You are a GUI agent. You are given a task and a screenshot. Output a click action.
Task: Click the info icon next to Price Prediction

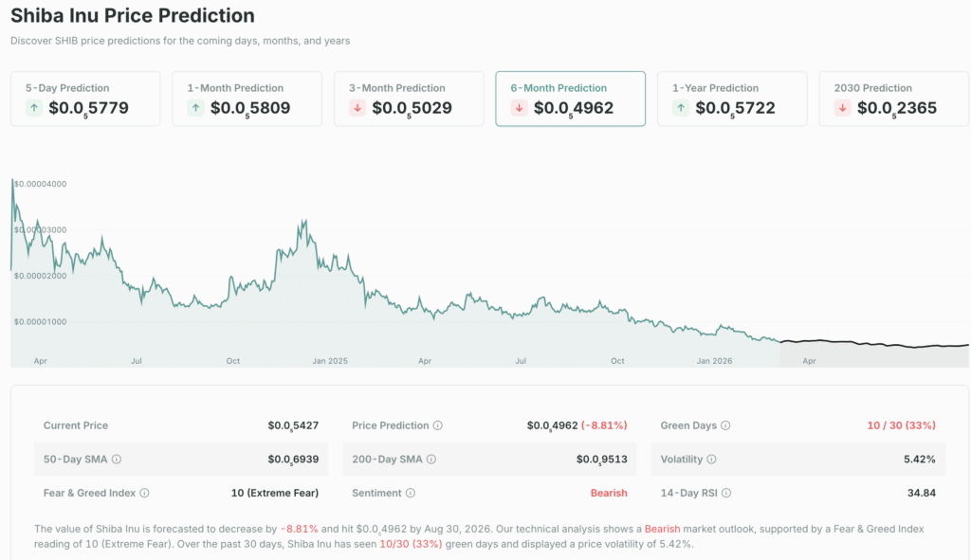(438, 426)
